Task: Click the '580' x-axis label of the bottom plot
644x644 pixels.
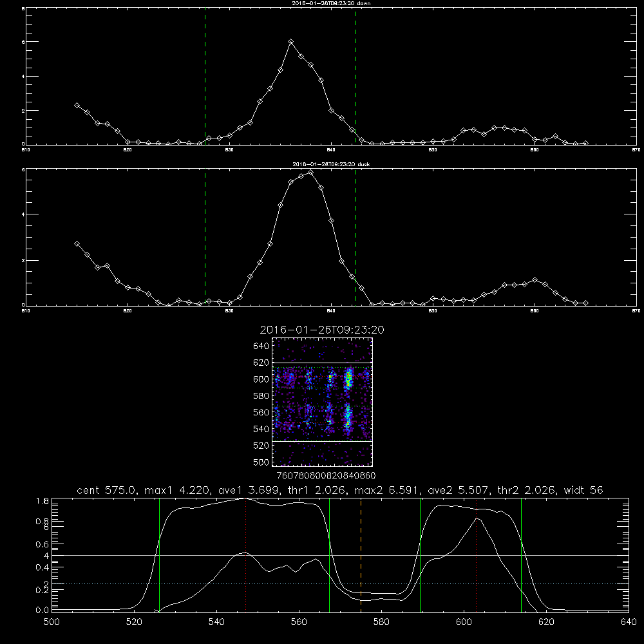Action: pyautogui.click(x=381, y=622)
